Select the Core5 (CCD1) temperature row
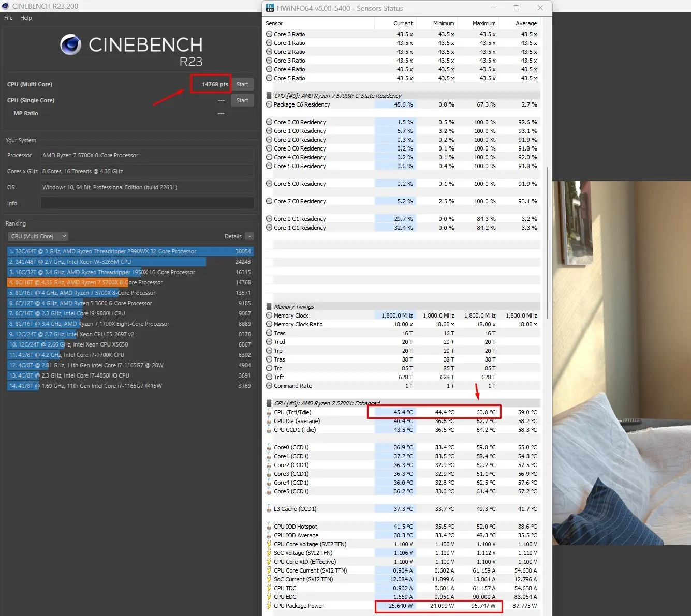The width and height of the screenshot is (691, 616). (403, 491)
